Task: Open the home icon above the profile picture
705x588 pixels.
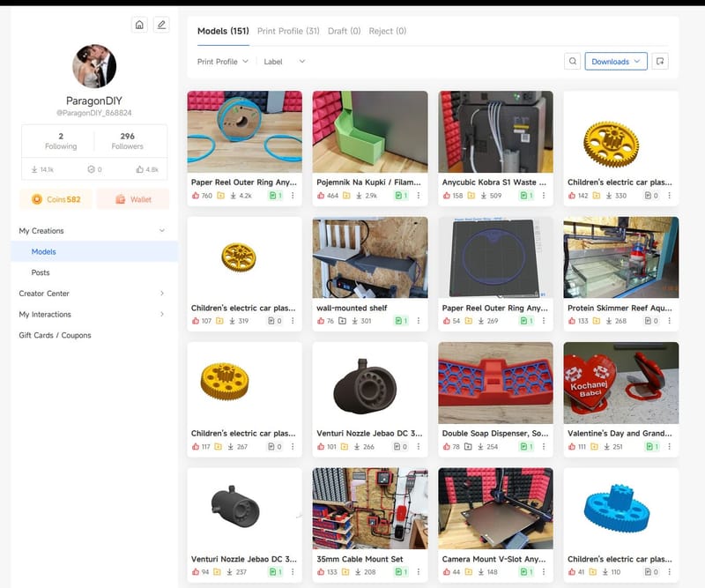Action: pyautogui.click(x=139, y=25)
